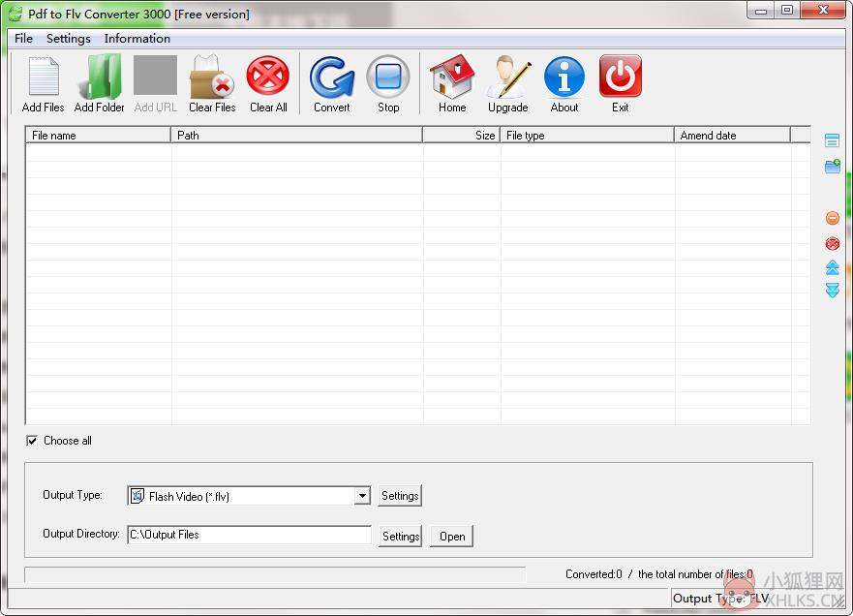The image size is (853, 616).
Task: Click the conversion progress bar
Action: tap(275, 574)
